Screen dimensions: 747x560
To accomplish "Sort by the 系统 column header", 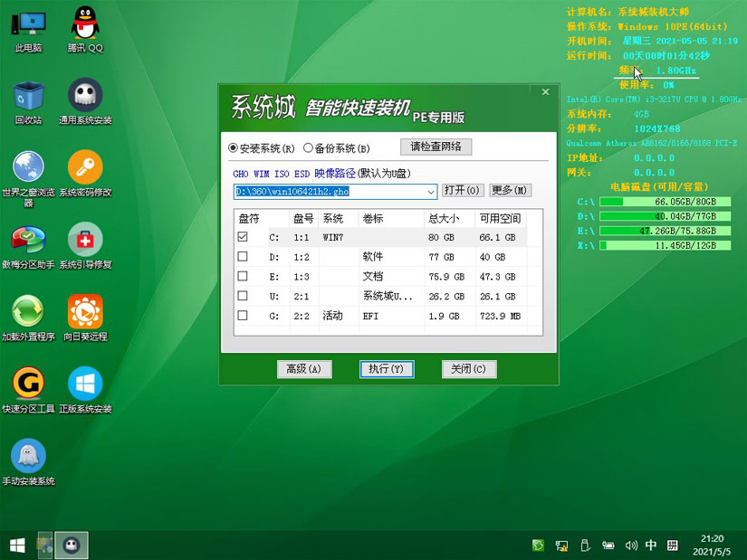I will pyautogui.click(x=339, y=219).
